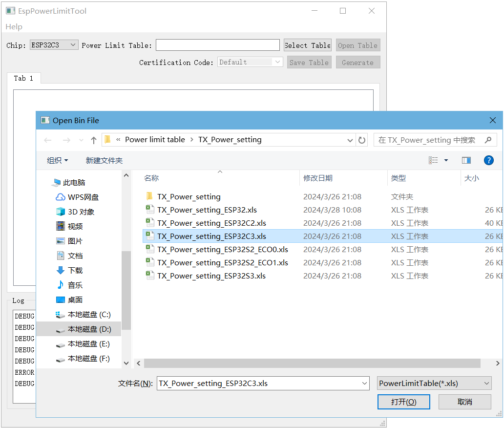Image resolution: width=504 pixels, height=428 pixels.
Task: Expand the PowerLimitTable(*.xls) file type dropdown
Action: pyautogui.click(x=434, y=383)
